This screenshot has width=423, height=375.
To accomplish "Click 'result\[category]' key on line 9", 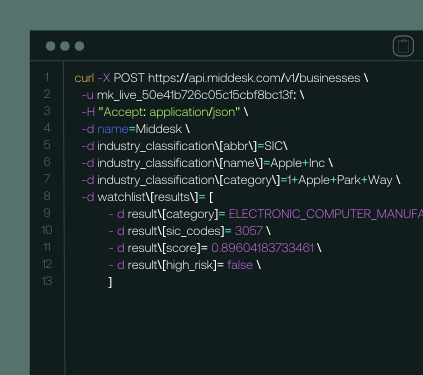I will tap(173, 214).
